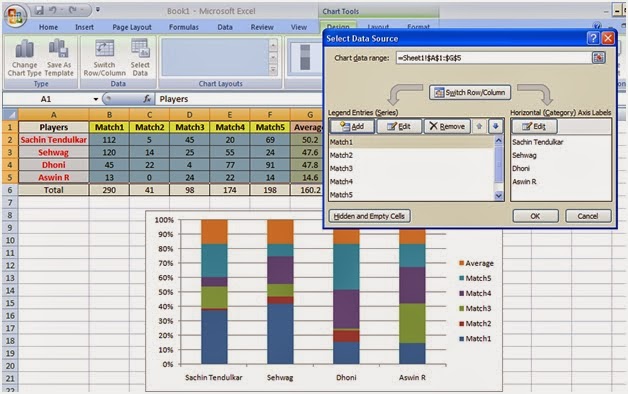Click cell B2 with value 112

pyautogui.click(x=109, y=140)
